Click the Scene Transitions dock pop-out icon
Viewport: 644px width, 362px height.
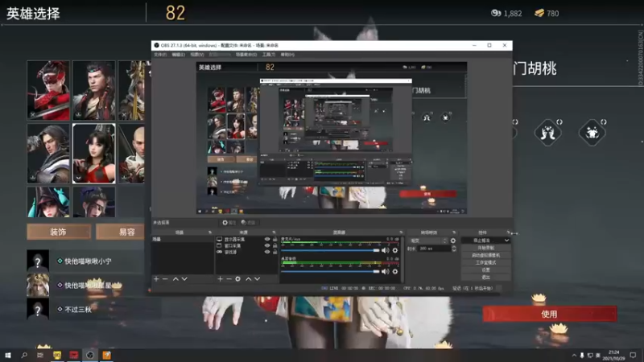point(454,232)
